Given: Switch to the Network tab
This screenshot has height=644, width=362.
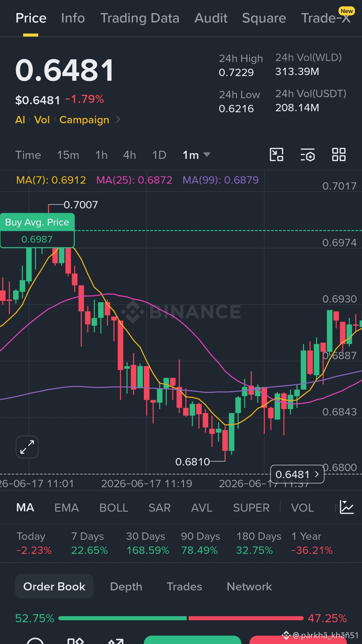Looking at the screenshot, I should [x=249, y=586].
